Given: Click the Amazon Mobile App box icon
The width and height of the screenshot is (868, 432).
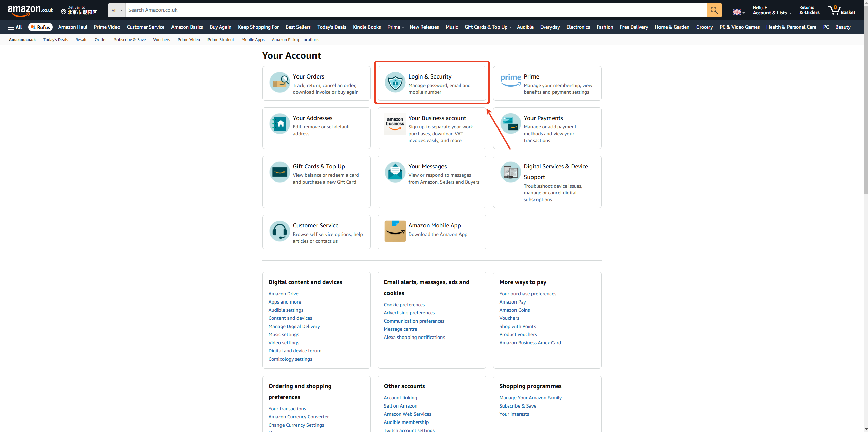Looking at the screenshot, I should click(395, 231).
